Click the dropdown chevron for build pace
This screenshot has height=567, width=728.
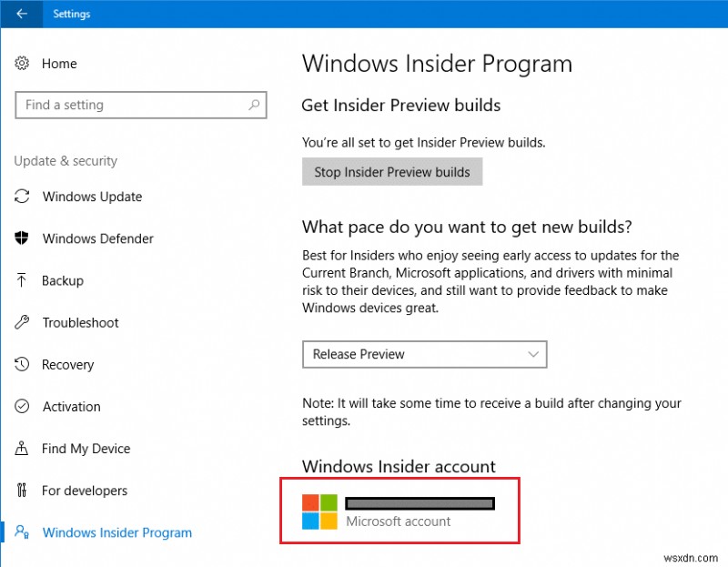534,354
